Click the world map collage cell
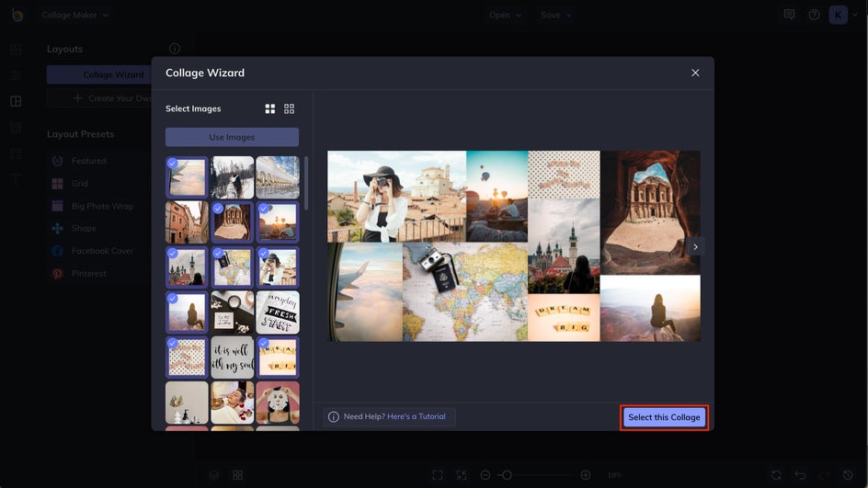The image size is (868, 488). pyautogui.click(x=465, y=292)
